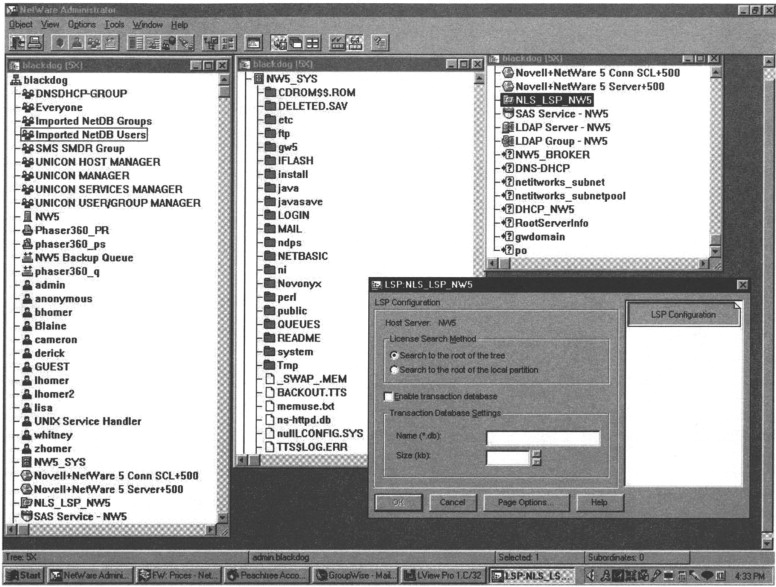776x587 pixels.
Task: Select 'RootServerInfo' object
Action: click(x=552, y=223)
